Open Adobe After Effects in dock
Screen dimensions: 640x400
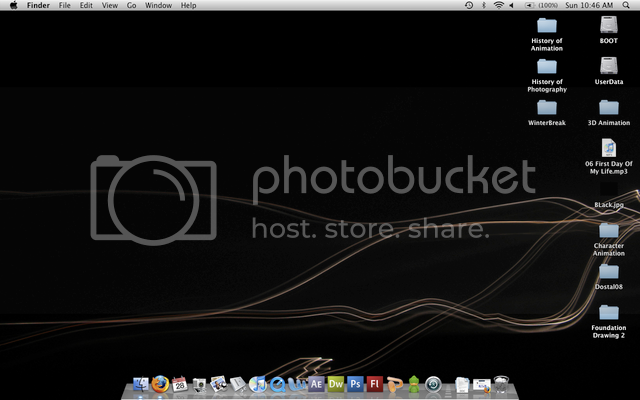pos(316,384)
